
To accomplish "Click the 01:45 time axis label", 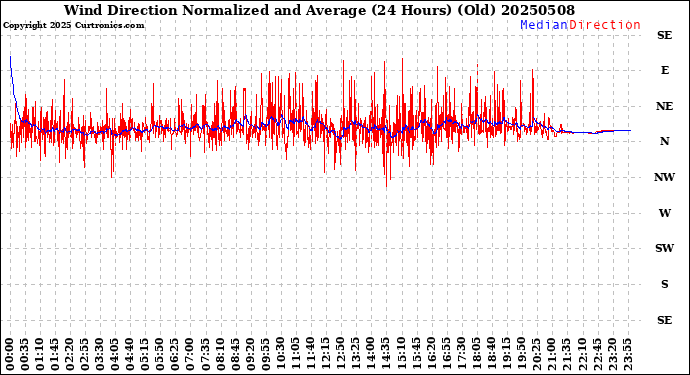I will (x=55, y=354).
